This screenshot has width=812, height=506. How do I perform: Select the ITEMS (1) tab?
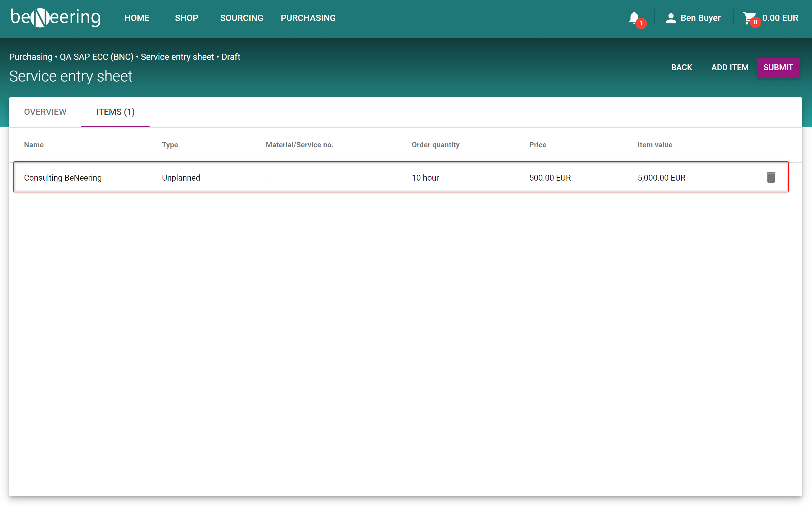(115, 112)
